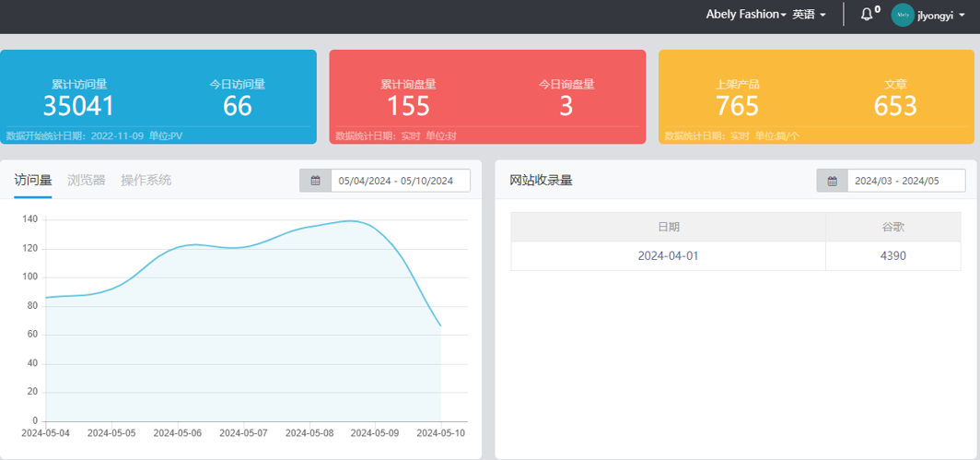Click calendar icon beside 2024/03 - 2024/05
This screenshot has width=980, height=460.
pos(832,181)
